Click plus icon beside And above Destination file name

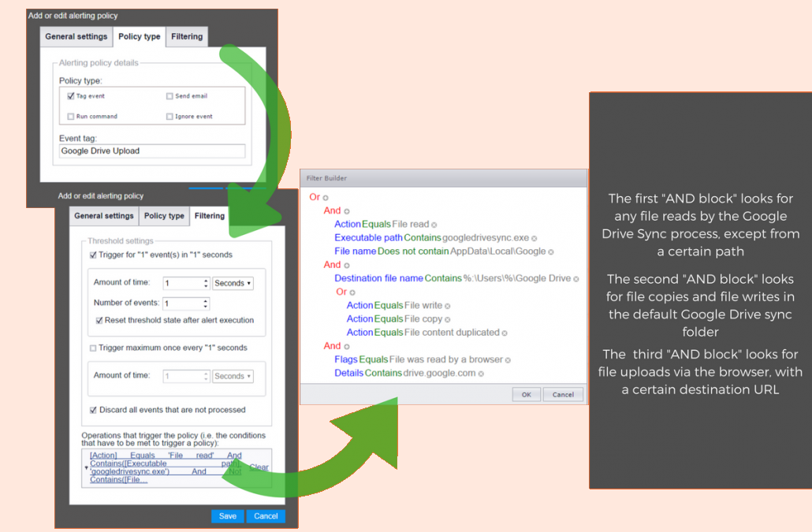[346, 266]
